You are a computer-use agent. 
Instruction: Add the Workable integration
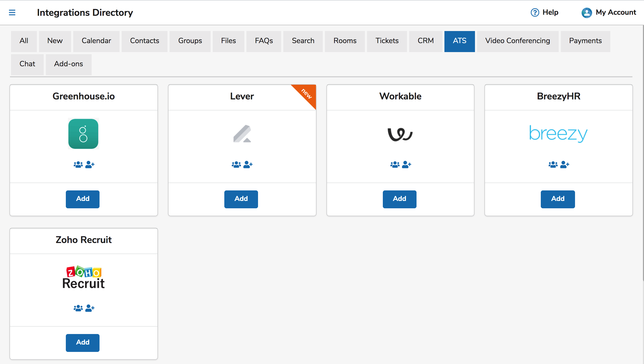point(400,199)
